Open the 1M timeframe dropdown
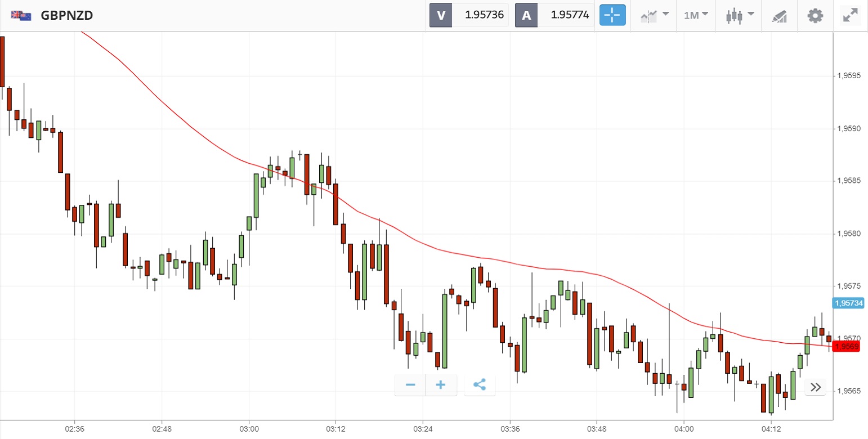 click(696, 15)
